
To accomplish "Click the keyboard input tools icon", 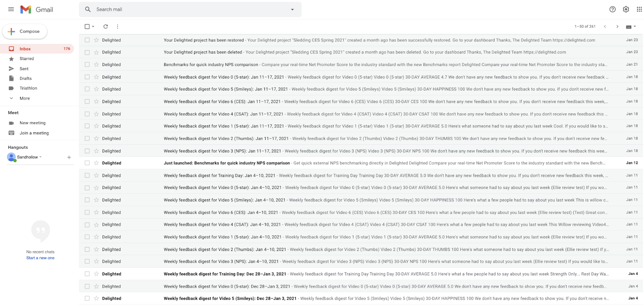I will pyautogui.click(x=628, y=27).
